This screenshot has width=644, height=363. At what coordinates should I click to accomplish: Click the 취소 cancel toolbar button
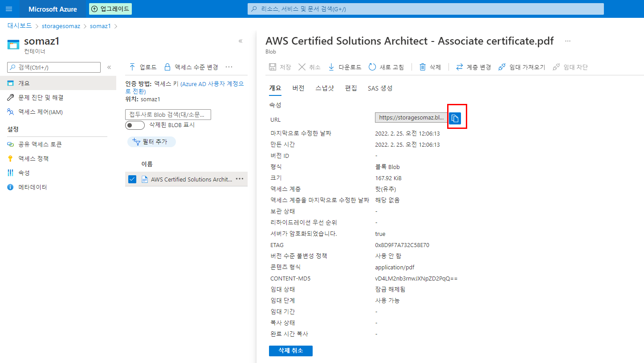310,67
